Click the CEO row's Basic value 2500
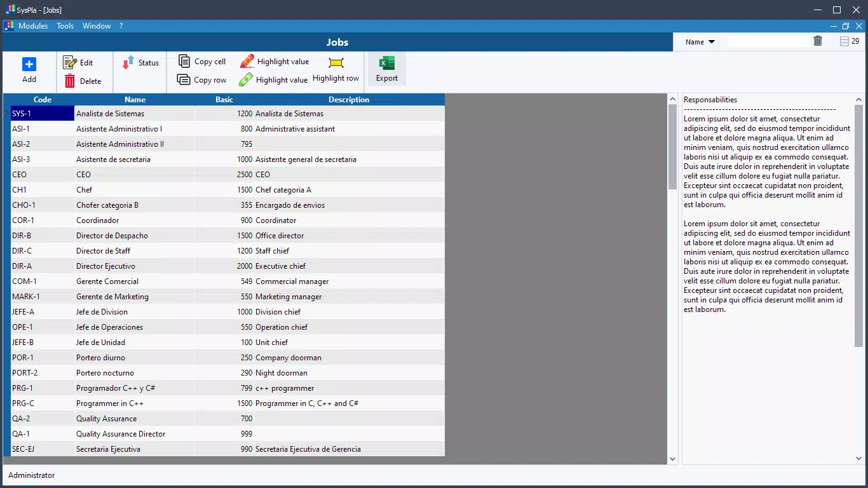This screenshot has height=488, width=868. 224,175
